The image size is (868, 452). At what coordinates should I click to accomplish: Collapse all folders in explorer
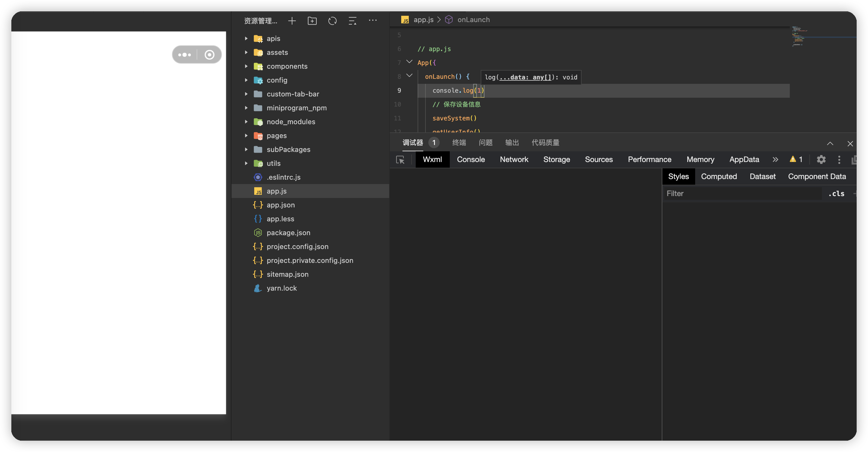click(x=352, y=21)
